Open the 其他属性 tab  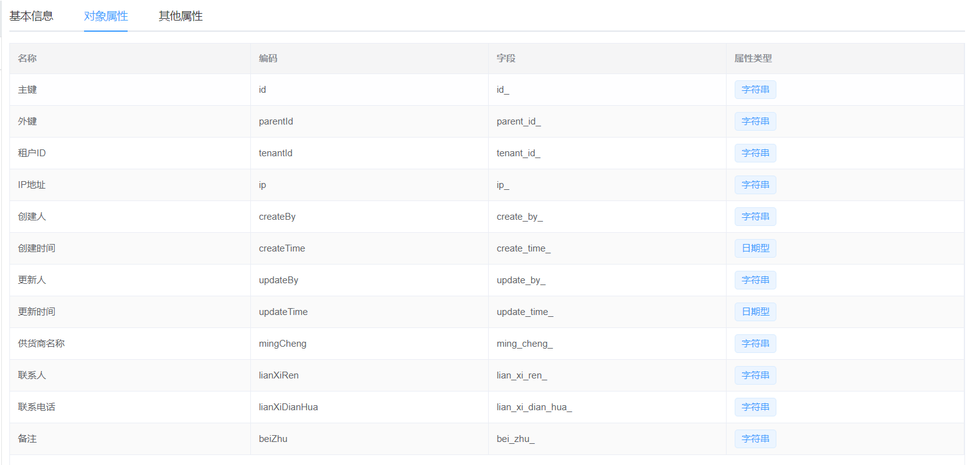(x=181, y=16)
